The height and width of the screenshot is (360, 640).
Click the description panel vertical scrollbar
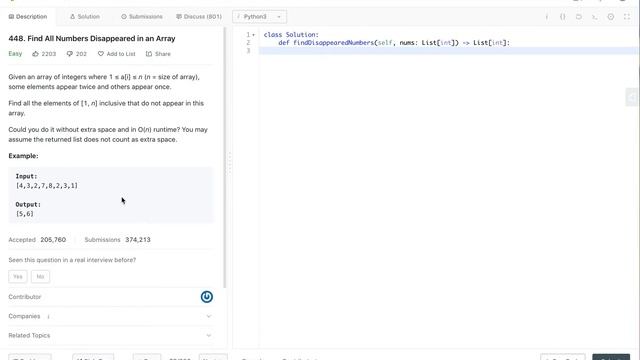click(x=224, y=158)
